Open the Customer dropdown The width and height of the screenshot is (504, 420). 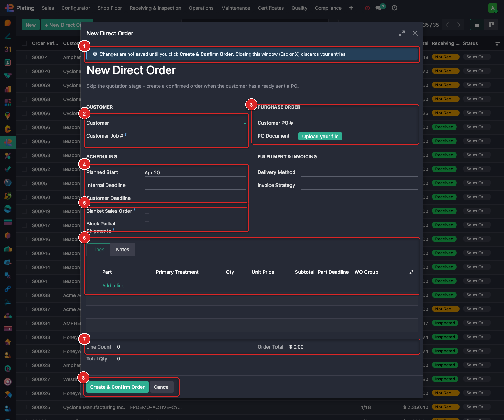click(190, 123)
